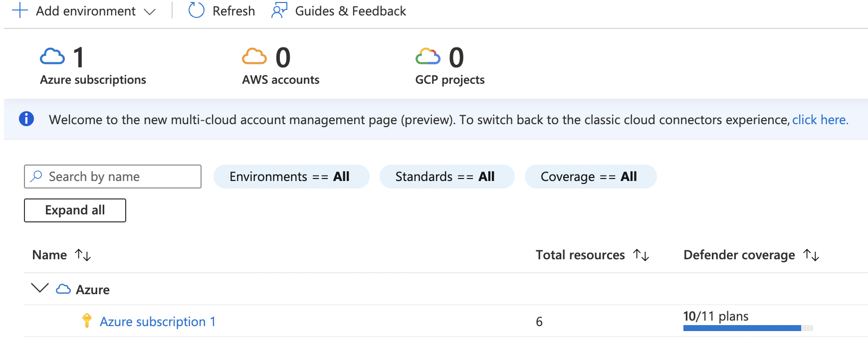Click the multicolor GCP cloud icon

[x=428, y=56]
